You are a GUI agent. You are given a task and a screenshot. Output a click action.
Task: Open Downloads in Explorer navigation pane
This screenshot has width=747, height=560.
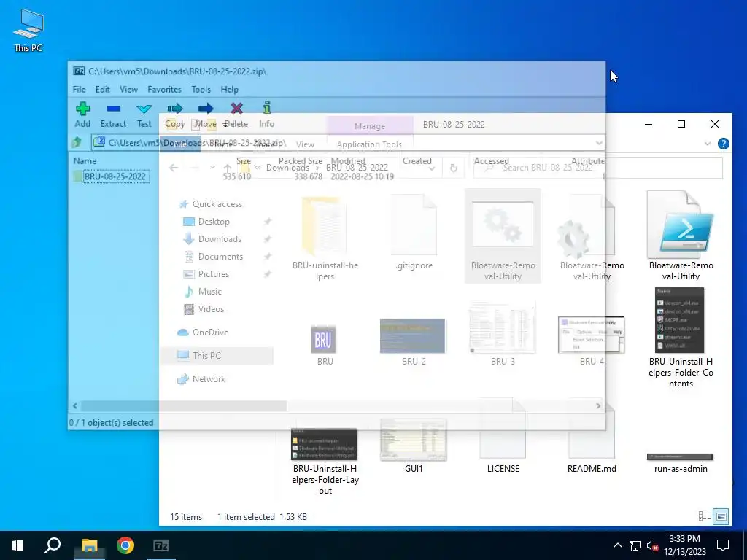tap(220, 239)
